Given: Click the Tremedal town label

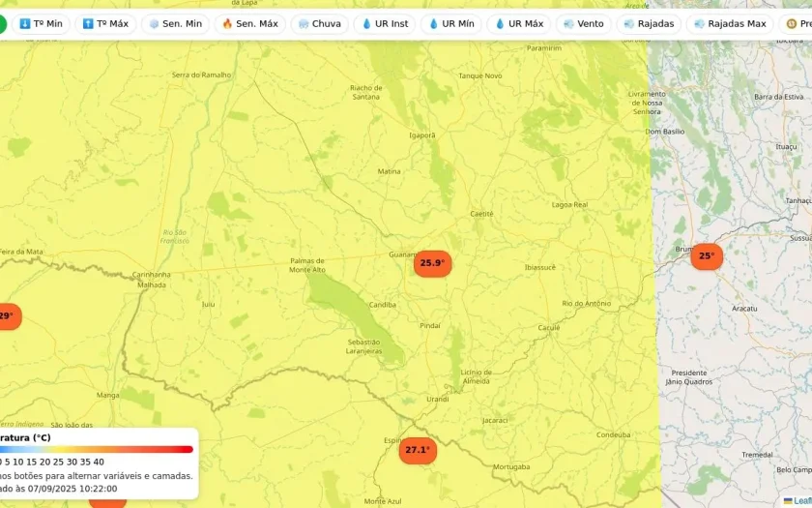Looking at the screenshot, I should [x=757, y=455].
